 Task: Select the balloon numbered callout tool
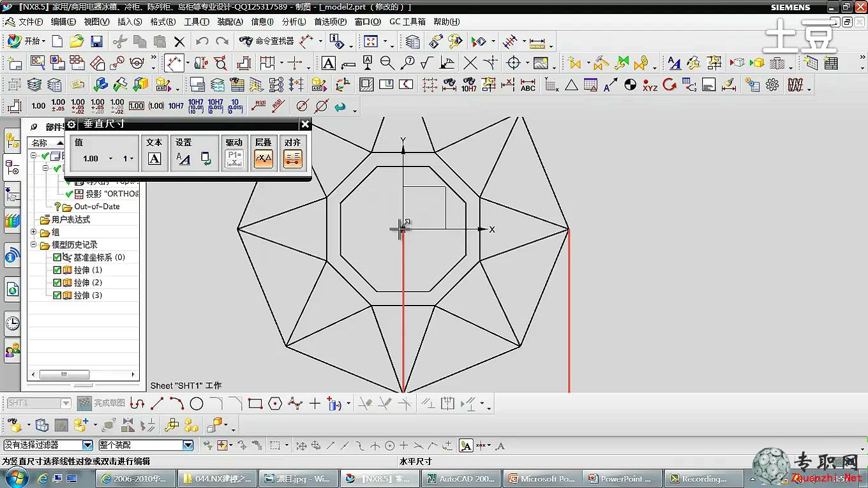tap(407, 63)
